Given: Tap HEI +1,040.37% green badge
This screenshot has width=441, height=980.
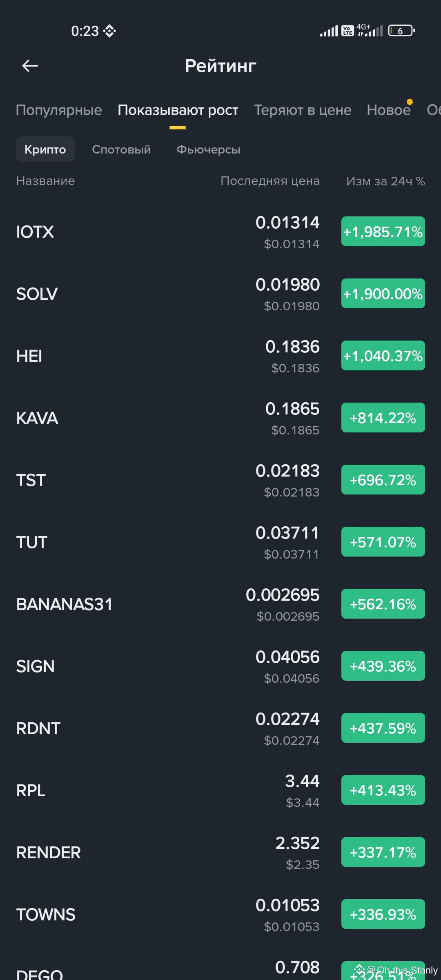Looking at the screenshot, I should point(383,356).
